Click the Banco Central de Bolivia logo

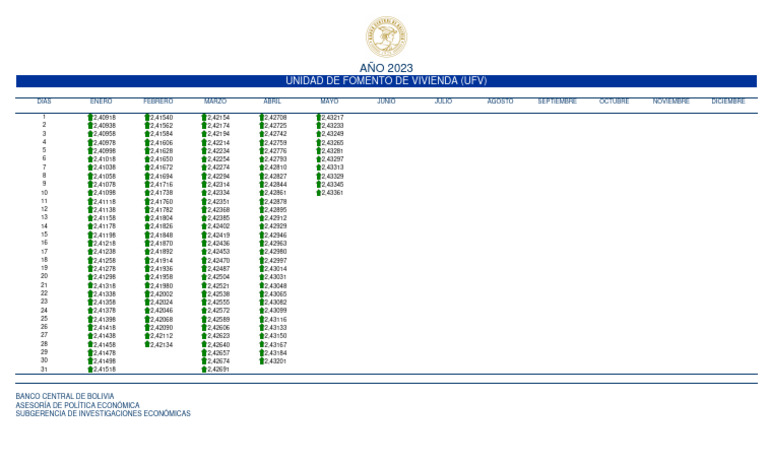coord(385,36)
